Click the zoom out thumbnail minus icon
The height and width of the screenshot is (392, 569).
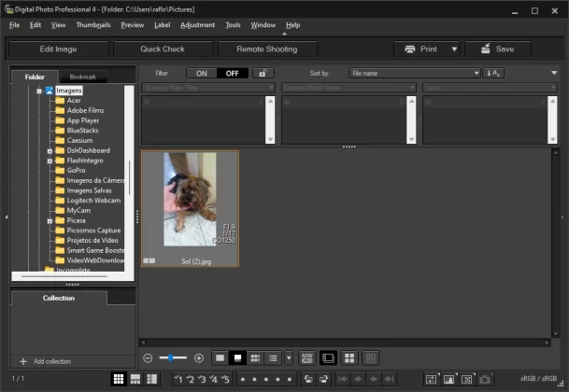pos(148,357)
